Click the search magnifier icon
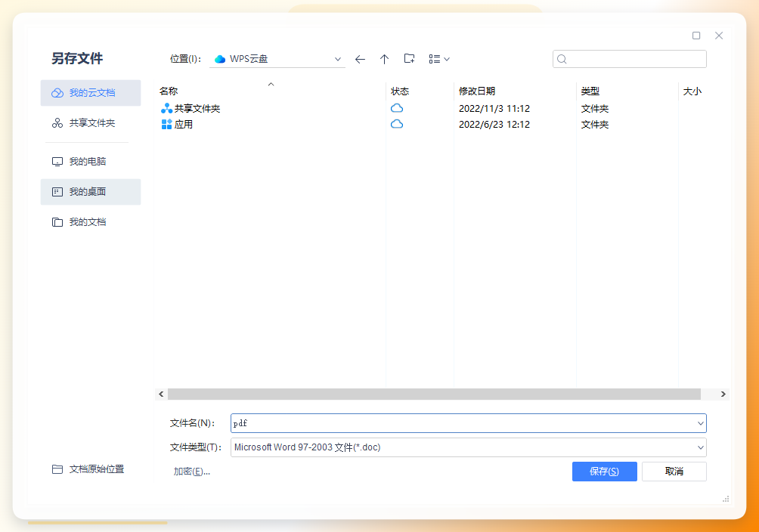 pyautogui.click(x=562, y=59)
